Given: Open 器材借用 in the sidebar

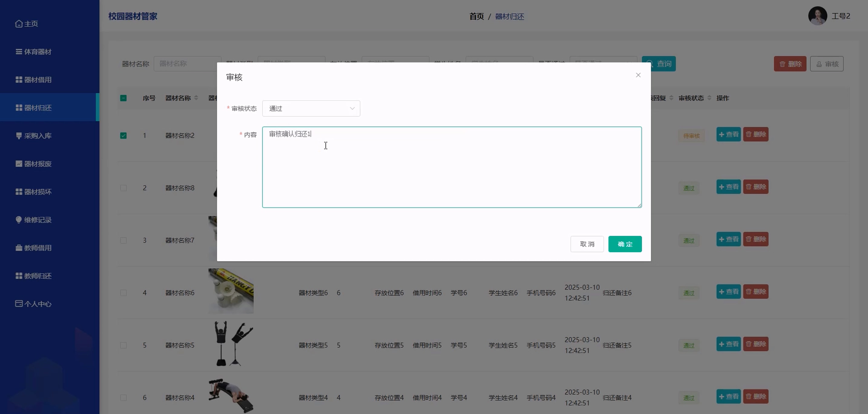Looking at the screenshot, I should (x=38, y=80).
